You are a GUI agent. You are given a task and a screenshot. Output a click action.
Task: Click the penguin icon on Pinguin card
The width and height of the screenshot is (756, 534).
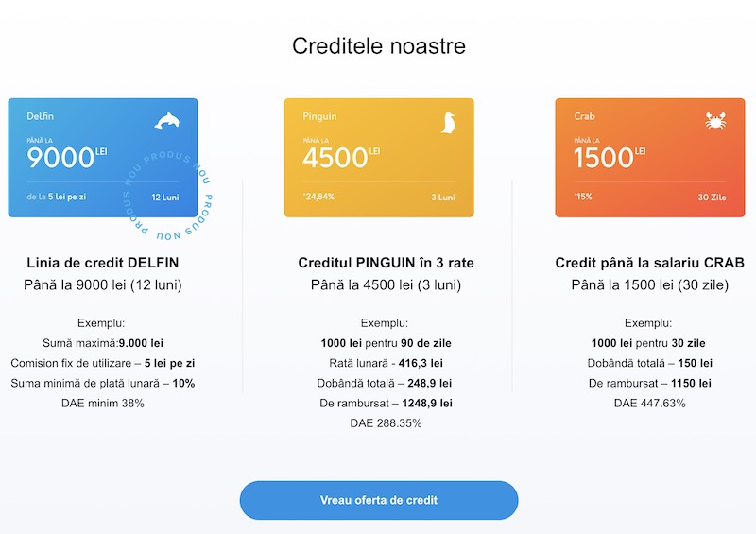pyautogui.click(x=448, y=123)
